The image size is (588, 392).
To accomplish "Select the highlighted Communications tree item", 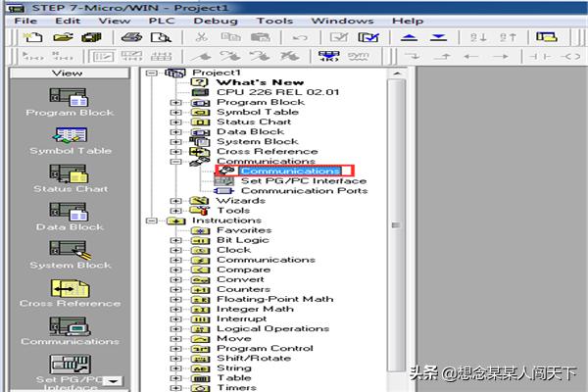I will click(x=290, y=171).
